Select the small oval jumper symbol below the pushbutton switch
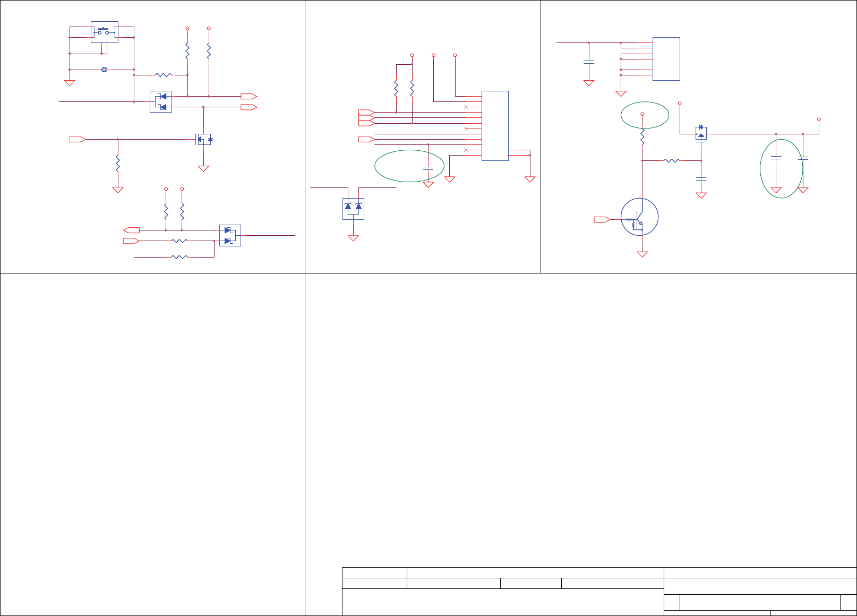The image size is (857, 616). [x=105, y=70]
